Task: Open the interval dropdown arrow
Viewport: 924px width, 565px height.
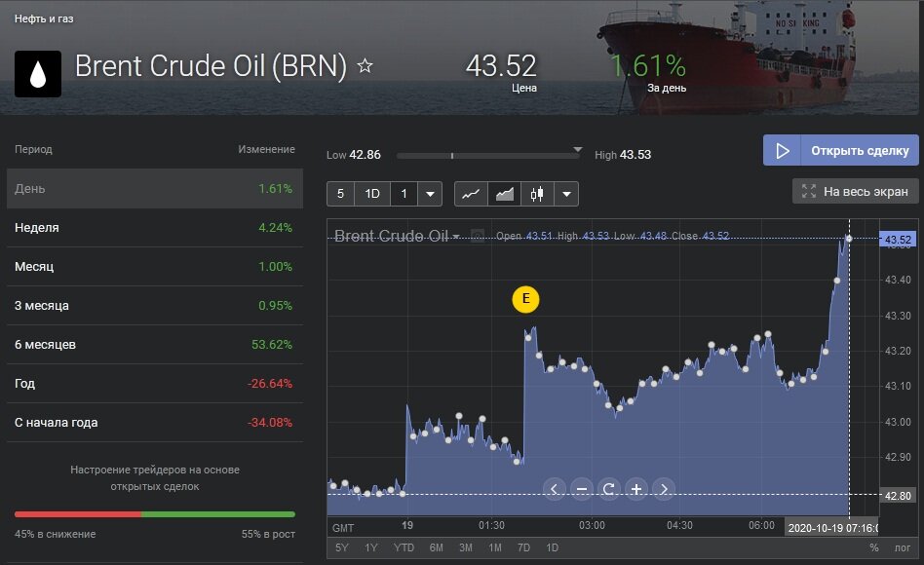Action: click(431, 194)
